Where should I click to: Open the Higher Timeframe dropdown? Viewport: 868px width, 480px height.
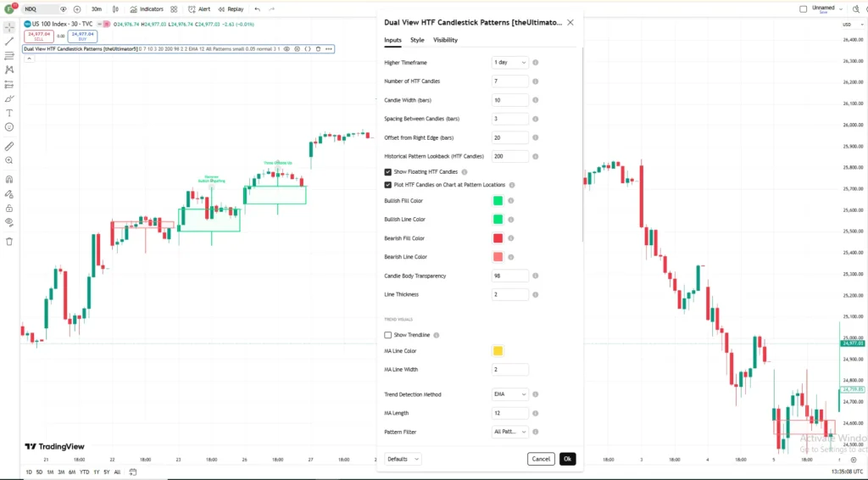(x=509, y=63)
